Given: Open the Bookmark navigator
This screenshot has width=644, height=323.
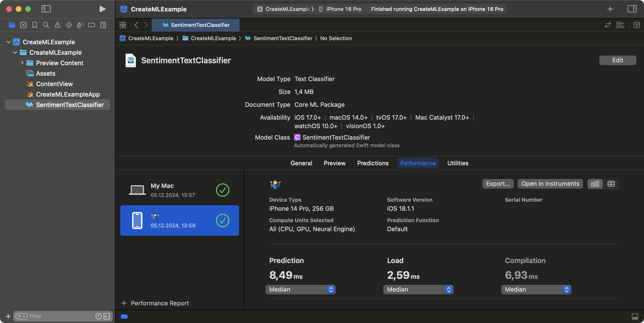Looking at the screenshot, I should click(x=35, y=25).
